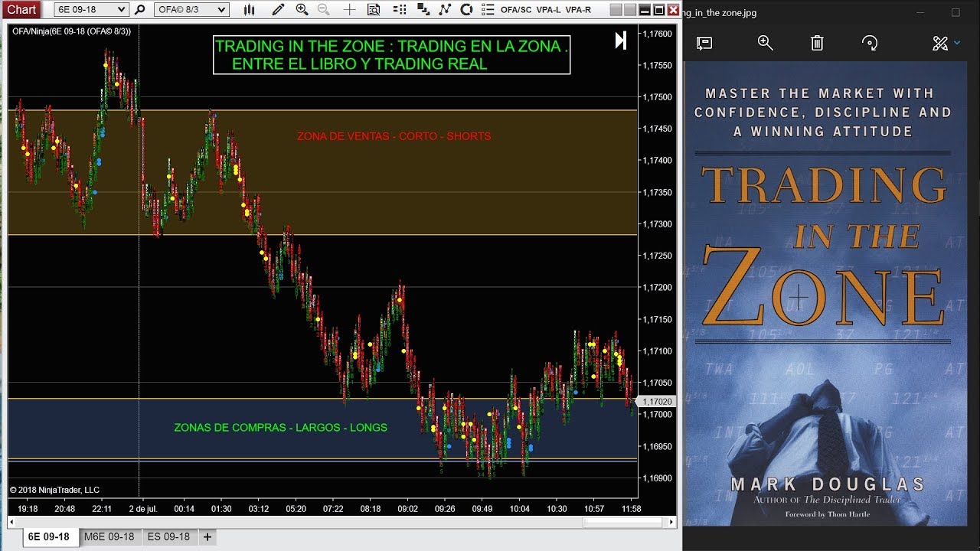Click the zoom out magnifier in chart toolbar
The width and height of the screenshot is (980, 551).
(324, 10)
